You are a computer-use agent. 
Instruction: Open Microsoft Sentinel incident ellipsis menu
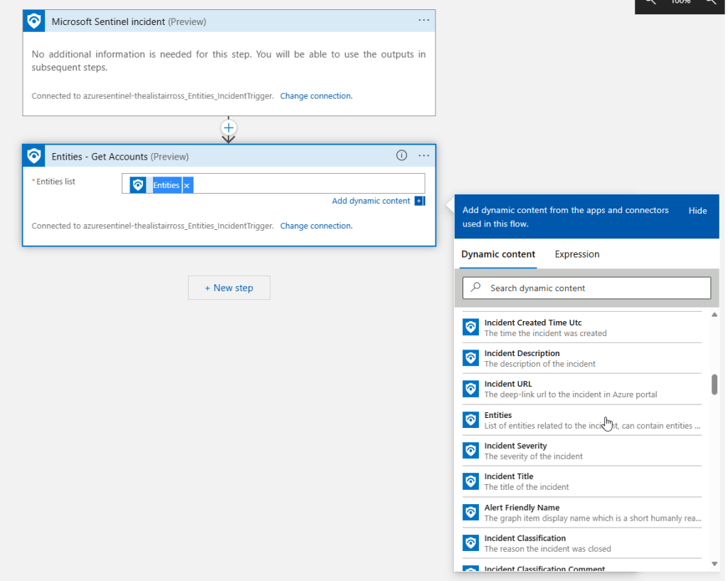(x=423, y=21)
